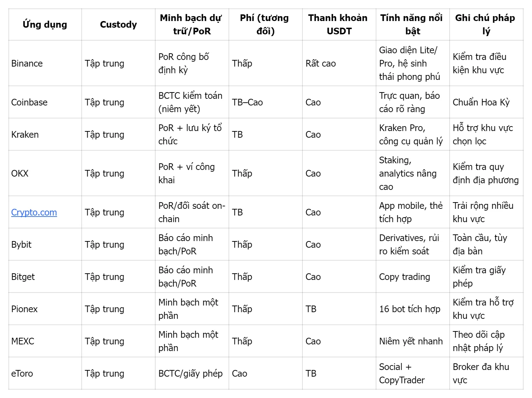Click the Binance cell

(x=27, y=63)
